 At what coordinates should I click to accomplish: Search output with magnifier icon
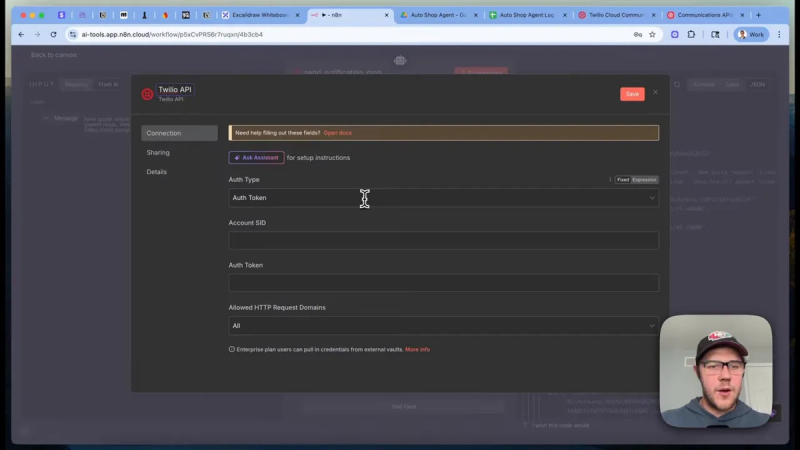coord(677,85)
